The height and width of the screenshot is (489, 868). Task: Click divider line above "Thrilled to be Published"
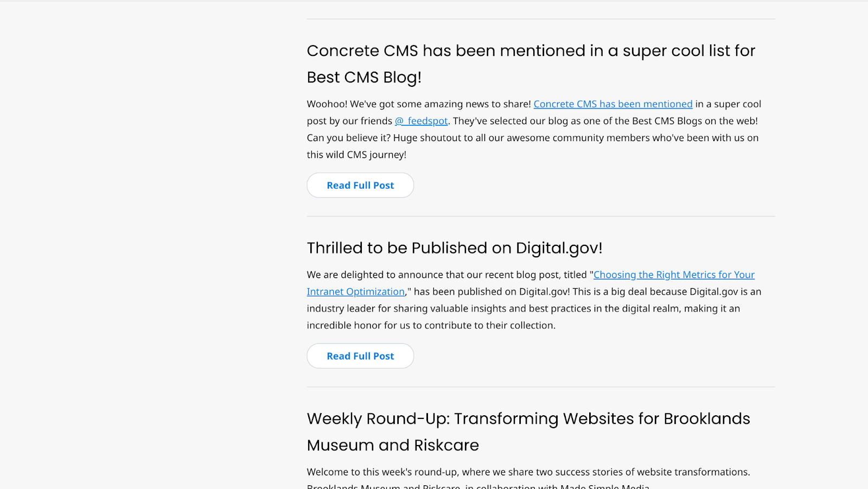(540, 217)
